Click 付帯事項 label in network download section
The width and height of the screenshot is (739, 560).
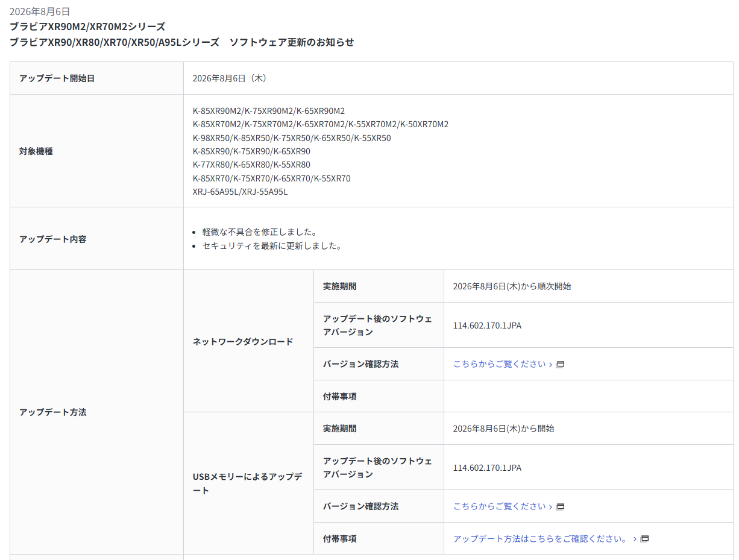340,397
